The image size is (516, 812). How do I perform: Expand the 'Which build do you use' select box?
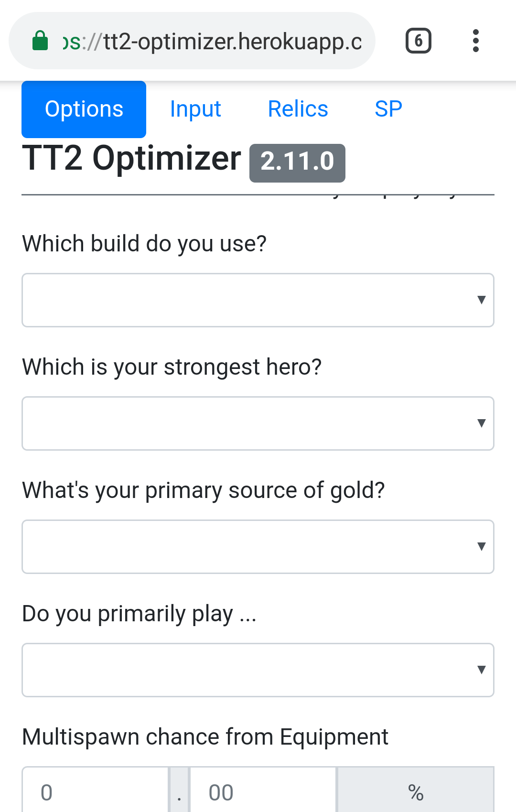click(x=258, y=300)
